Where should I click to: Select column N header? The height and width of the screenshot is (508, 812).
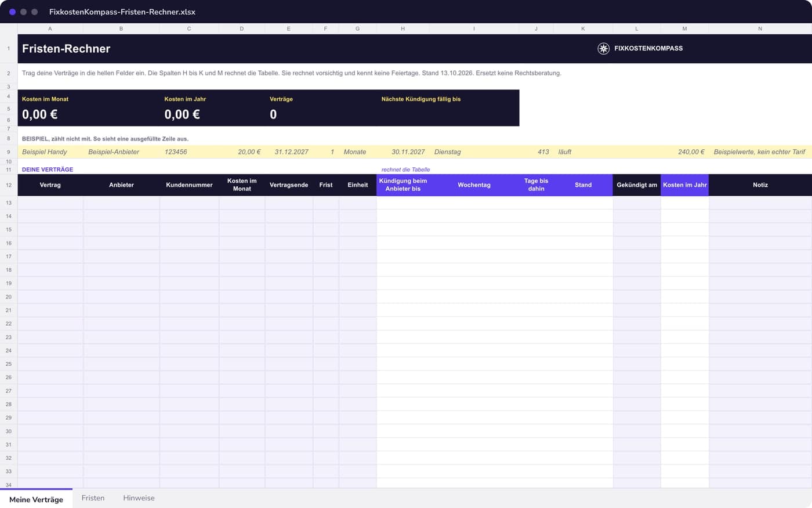click(x=760, y=28)
